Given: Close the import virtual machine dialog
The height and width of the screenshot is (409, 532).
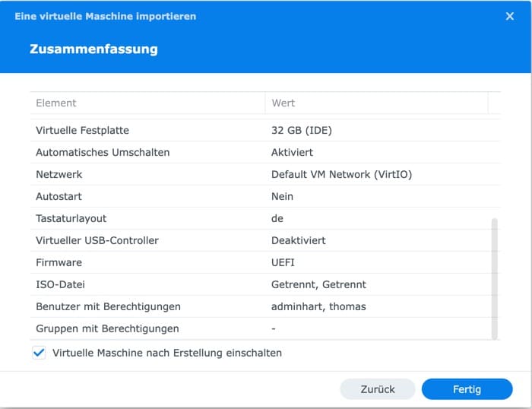Looking at the screenshot, I should tap(509, 16).
